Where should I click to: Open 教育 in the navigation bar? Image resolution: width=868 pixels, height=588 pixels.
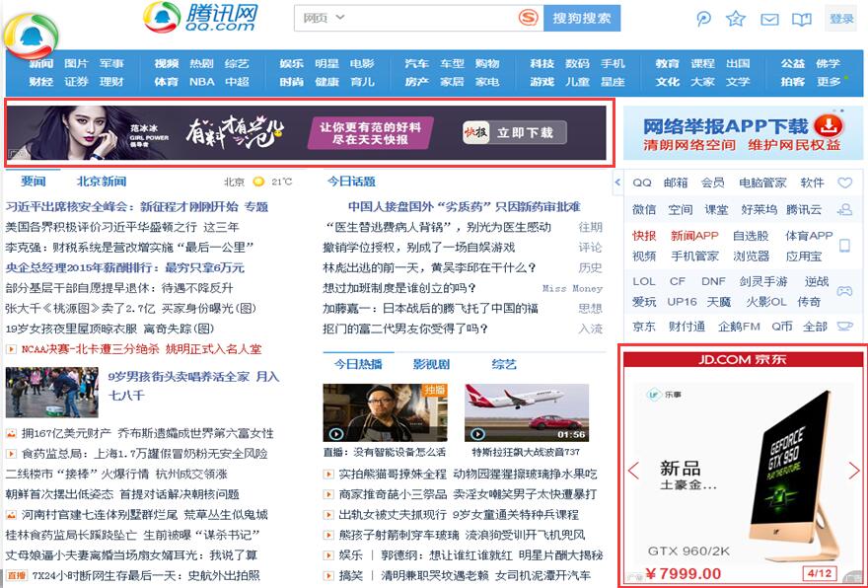[667, 64]
